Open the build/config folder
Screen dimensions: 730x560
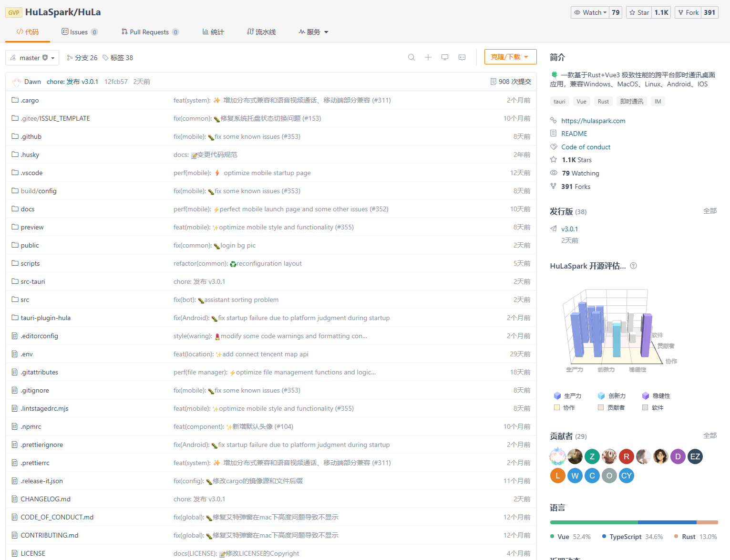[x=39, y=191]
